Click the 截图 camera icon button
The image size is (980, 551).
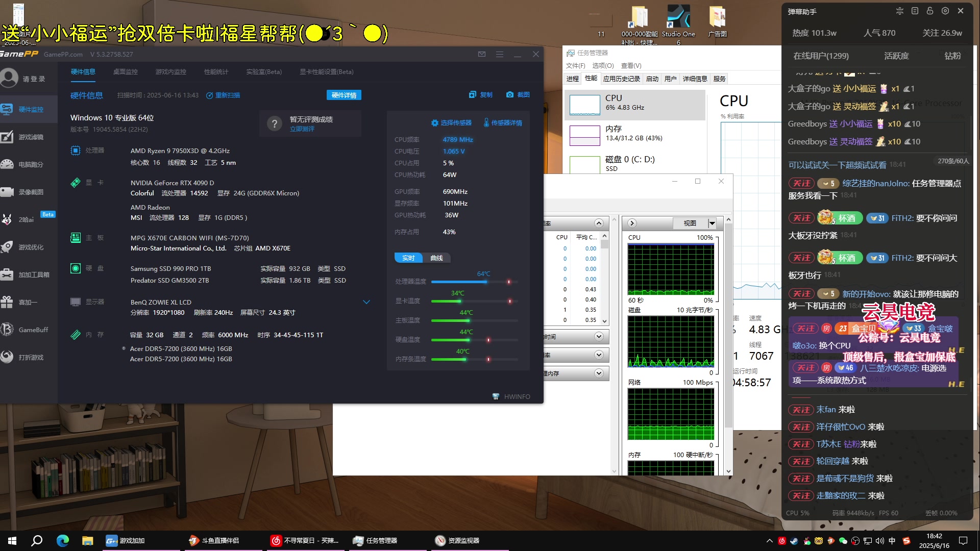(x=510, y=95)
